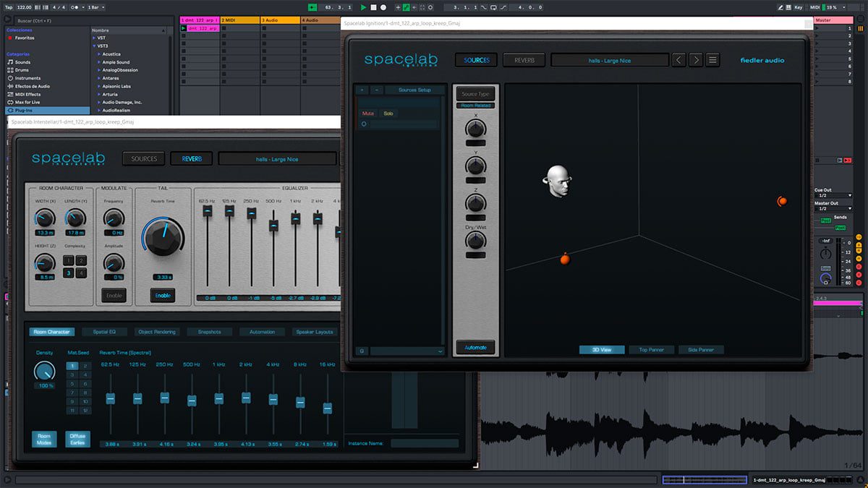868x488 pixels.
Task: Click the Sounds category icon in browser
Action: [10, 62]
